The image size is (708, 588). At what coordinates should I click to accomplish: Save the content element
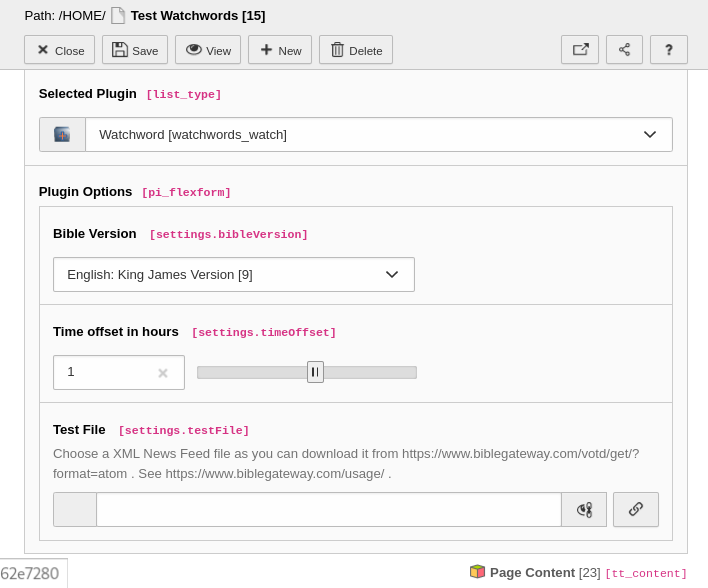click(x=135, y=50)
